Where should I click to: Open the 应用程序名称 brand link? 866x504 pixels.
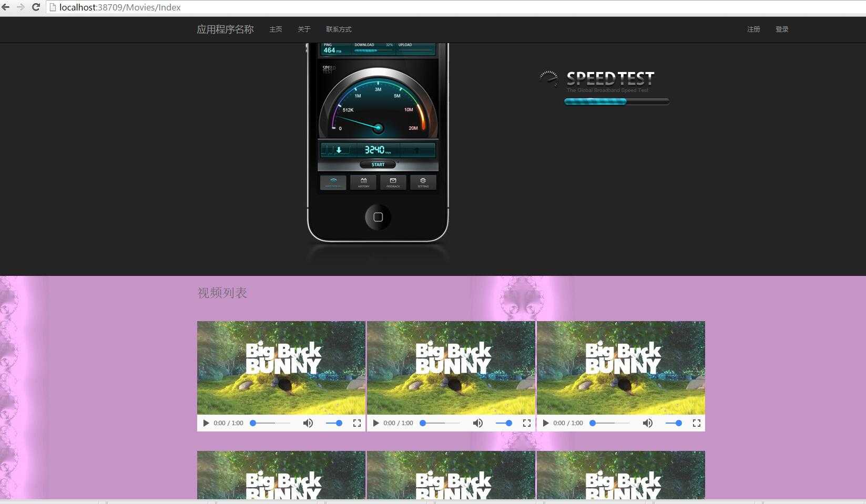coord(225,29)
